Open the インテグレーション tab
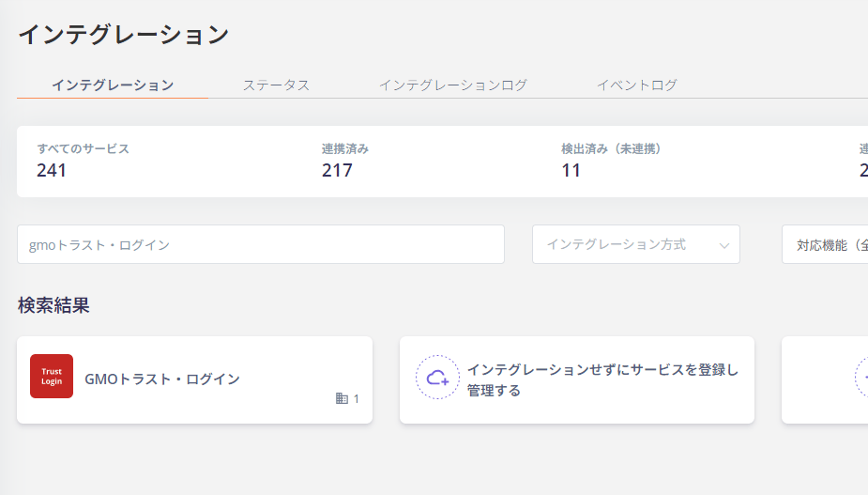 (113, 85)
